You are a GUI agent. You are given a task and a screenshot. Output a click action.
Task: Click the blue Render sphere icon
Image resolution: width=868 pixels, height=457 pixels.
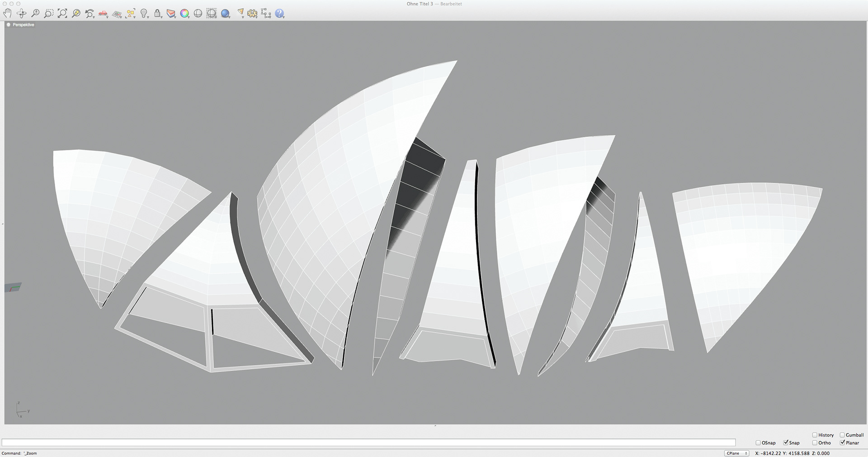point(225,14)
